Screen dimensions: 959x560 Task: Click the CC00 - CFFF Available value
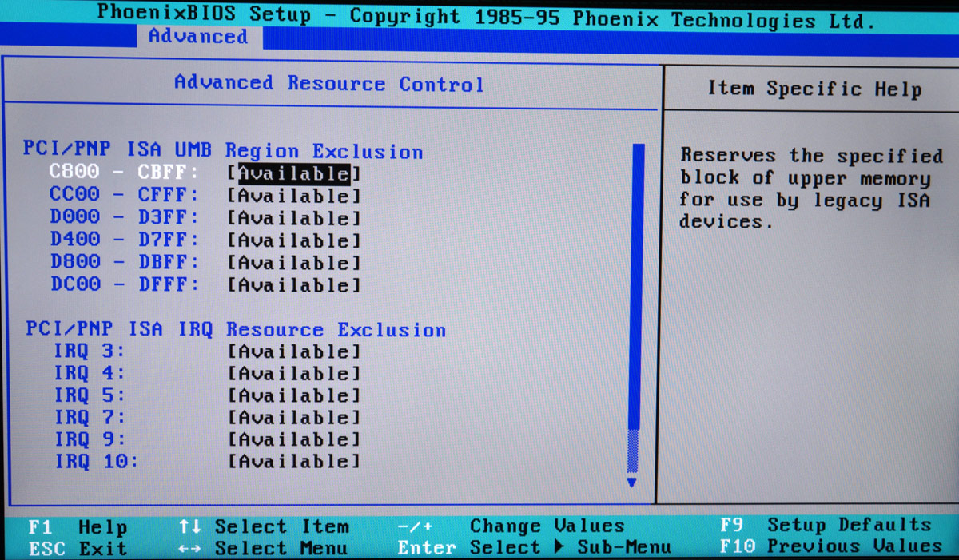point(293,196)
